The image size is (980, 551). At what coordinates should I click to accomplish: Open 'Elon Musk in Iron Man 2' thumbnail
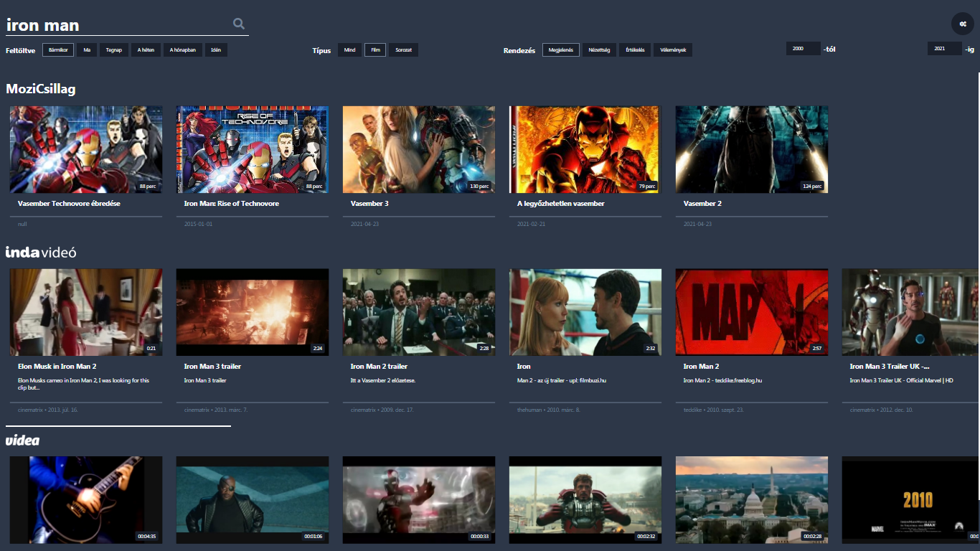86,312
